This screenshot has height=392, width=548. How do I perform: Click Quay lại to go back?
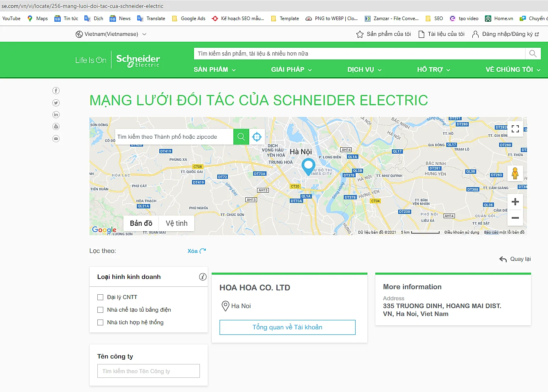coord(515,259)
